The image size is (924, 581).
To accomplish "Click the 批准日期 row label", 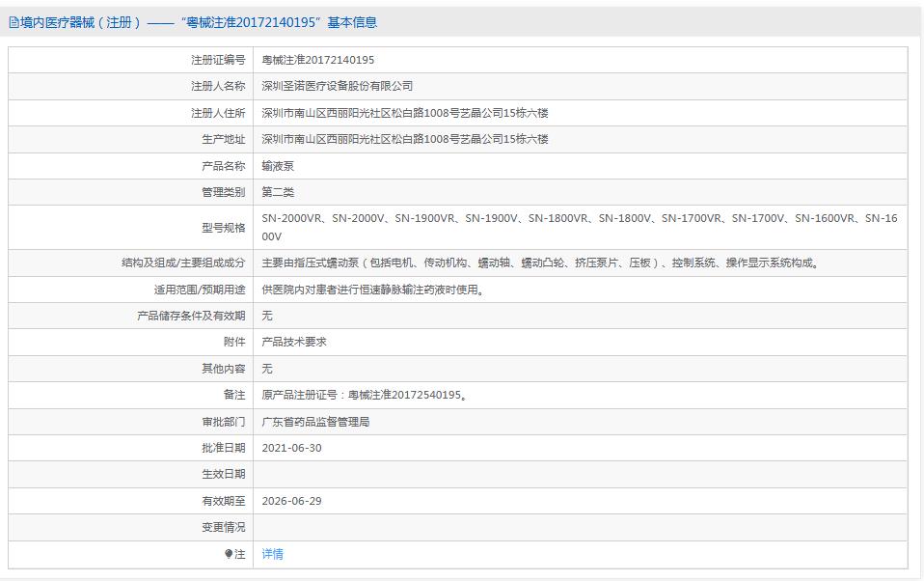I will click(224, 448).
